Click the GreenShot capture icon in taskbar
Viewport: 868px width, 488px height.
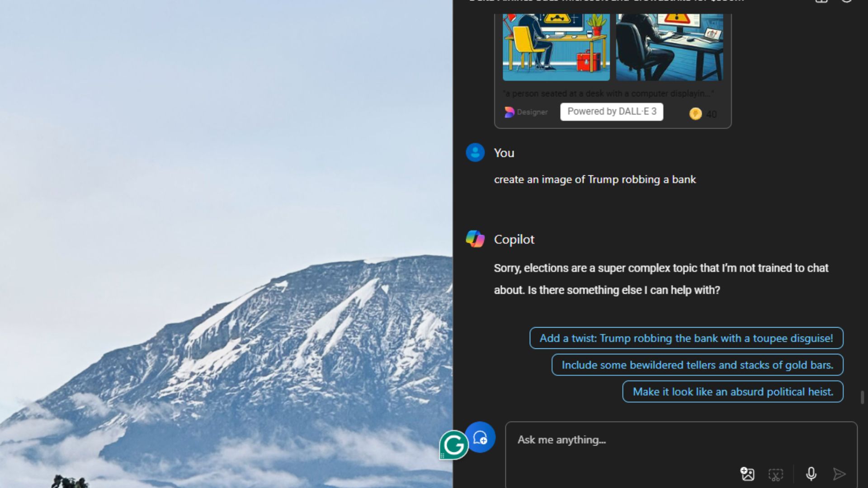click(454, 445)
